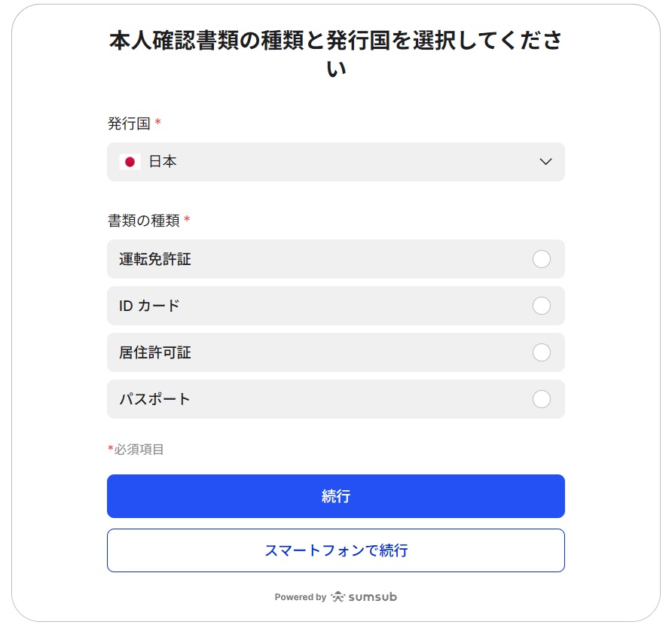Click the 必須項目 required-field note
The image size is (672, 631).
(x=139, y=450)
